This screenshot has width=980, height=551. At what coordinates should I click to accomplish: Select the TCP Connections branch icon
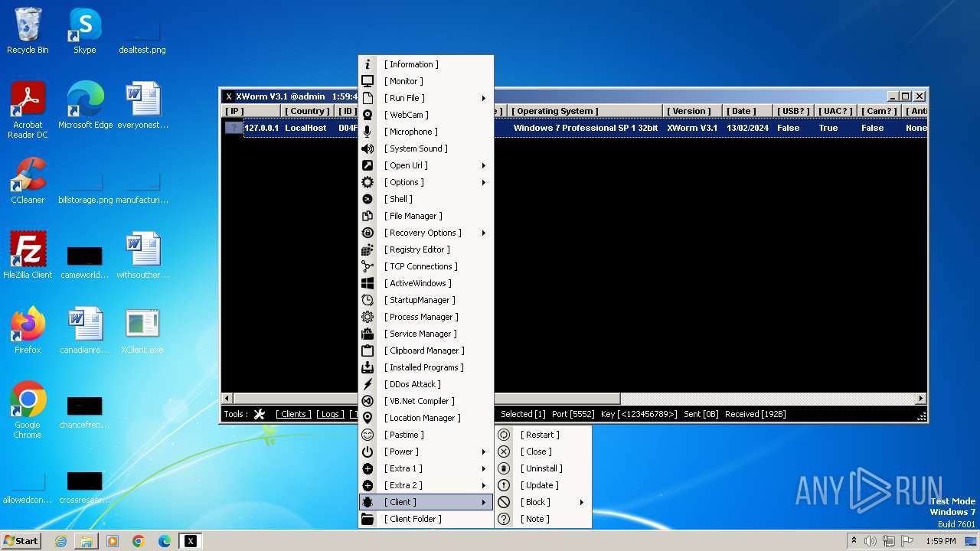[x=367, y=266]
